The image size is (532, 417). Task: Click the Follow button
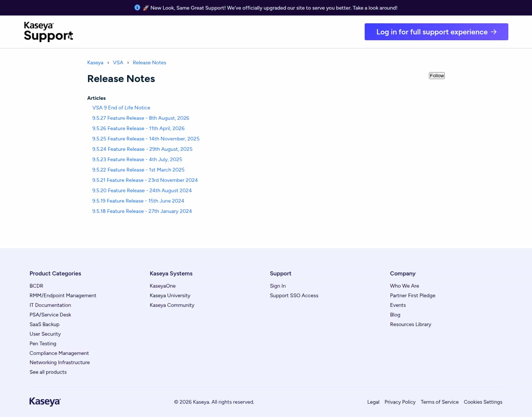(437, 75)
